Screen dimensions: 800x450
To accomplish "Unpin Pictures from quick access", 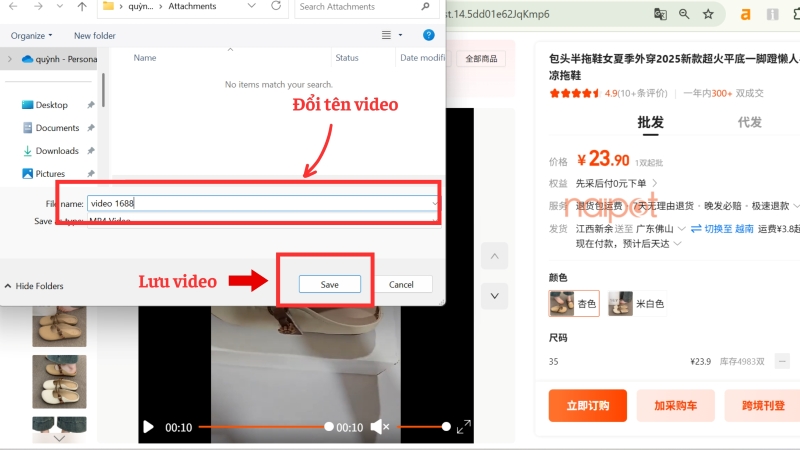I will [91, 173].
